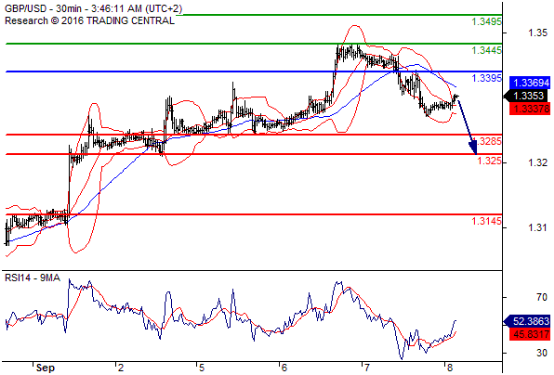
Task: Click the blue RSI value 52.3863 tag
Action: [527, 321]
